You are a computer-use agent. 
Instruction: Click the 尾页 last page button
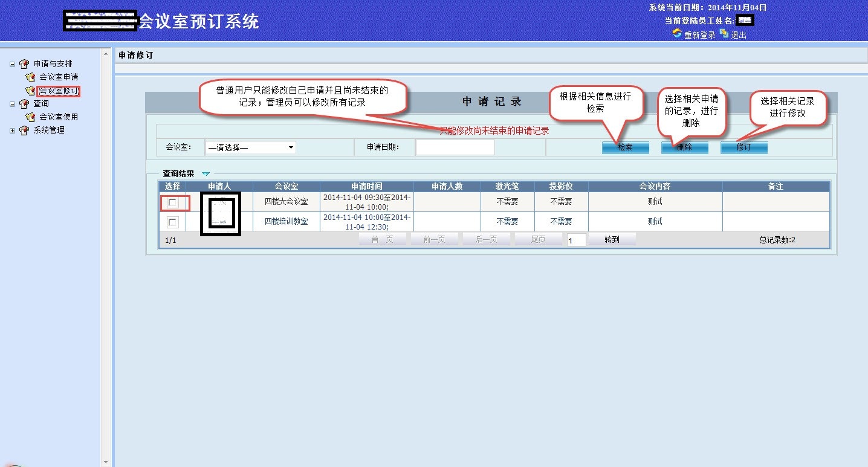tap(538, 240)
